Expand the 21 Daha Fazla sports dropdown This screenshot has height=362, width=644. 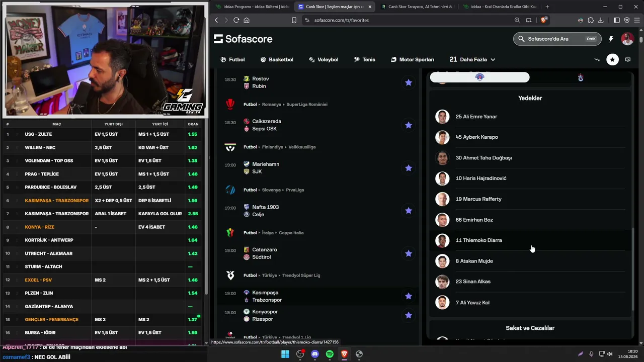472,59
